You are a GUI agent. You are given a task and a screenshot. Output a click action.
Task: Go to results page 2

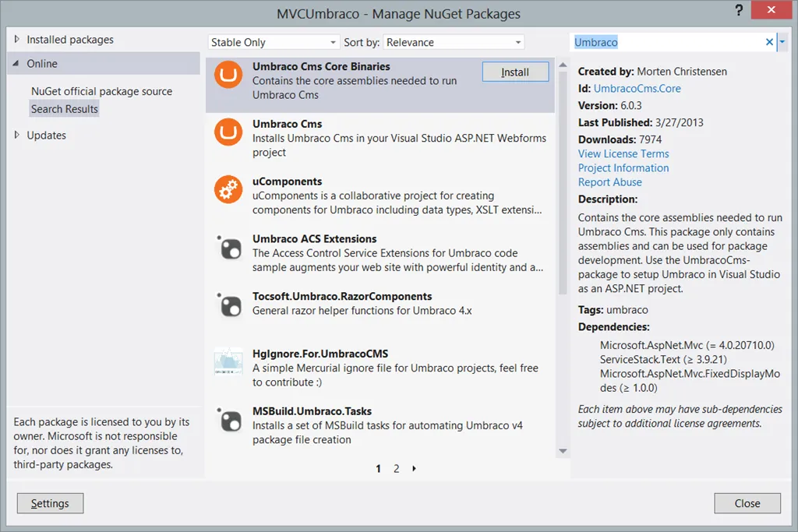[x=396, y=469]
